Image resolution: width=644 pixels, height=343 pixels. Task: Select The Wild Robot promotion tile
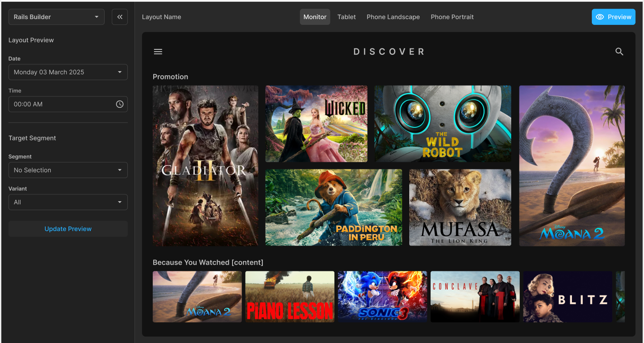point(443,124)
